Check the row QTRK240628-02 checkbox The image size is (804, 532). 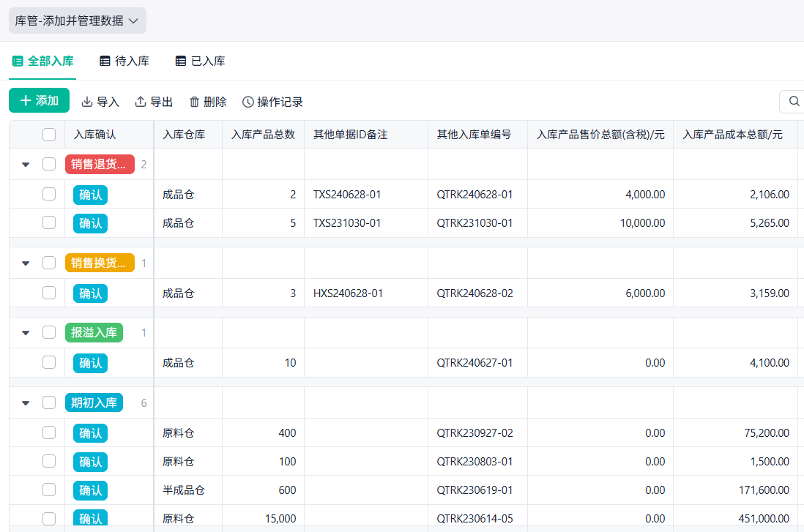[49, 293]
